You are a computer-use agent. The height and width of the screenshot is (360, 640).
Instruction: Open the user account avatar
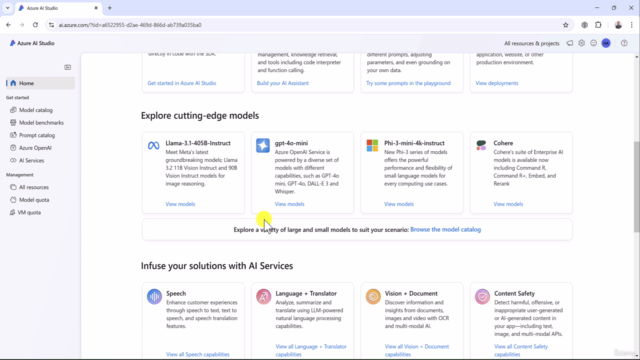[606, 43]
